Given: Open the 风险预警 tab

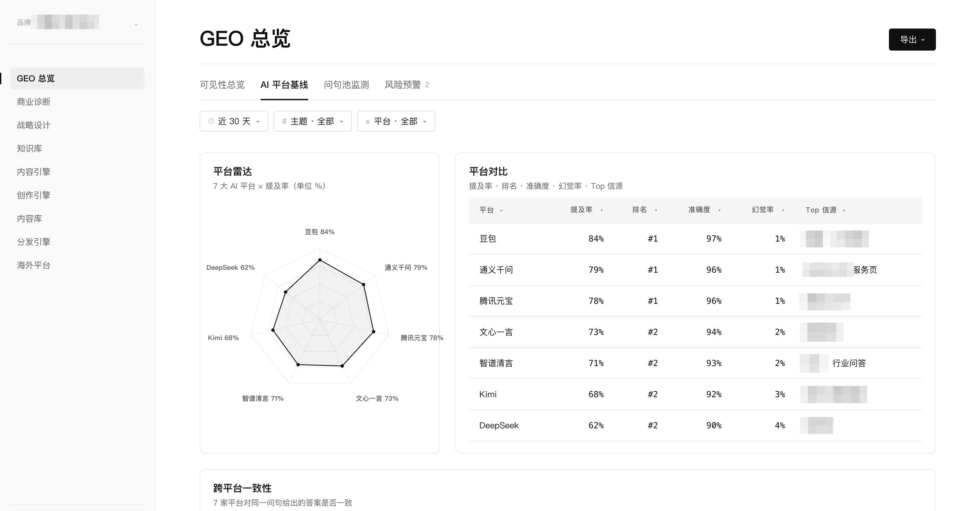Looking at the screenshot, I should pyautogui.click(x=406, y=85).
